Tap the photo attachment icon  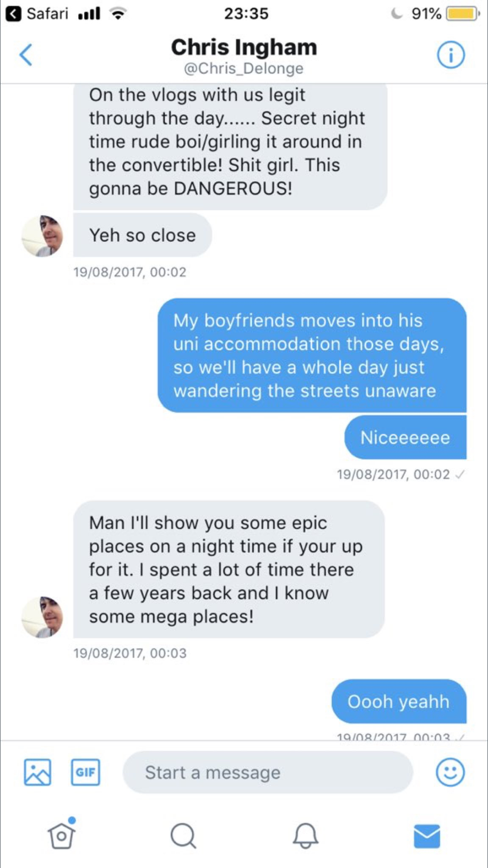coord(38,772)
